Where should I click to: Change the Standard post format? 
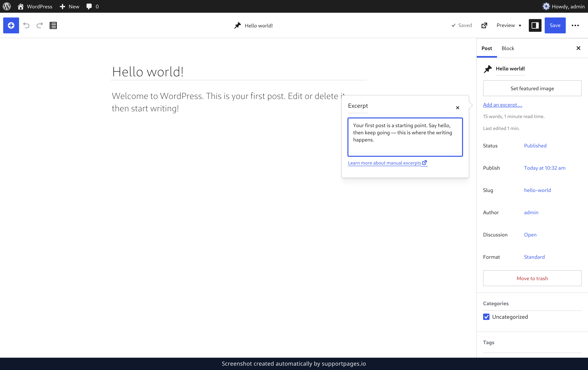pos(534,257)
